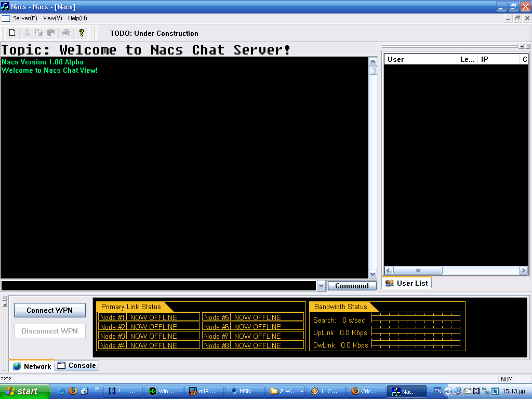Viewport: 532px width, 399px height.
Task: Expand hidden quick launch icons chevron
Action: (x=97, y=389)
